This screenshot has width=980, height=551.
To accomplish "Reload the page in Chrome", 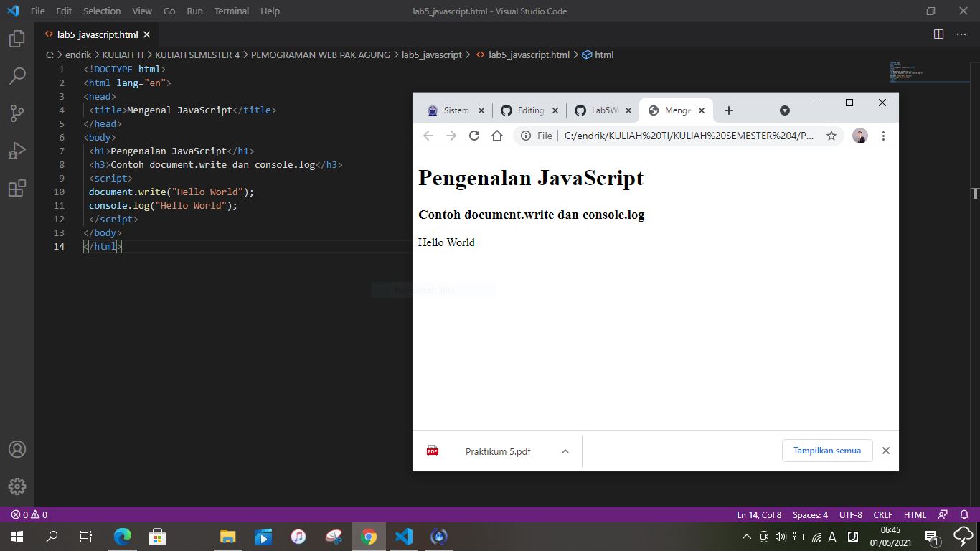I will pyautogui.click(x=474, y=135).
